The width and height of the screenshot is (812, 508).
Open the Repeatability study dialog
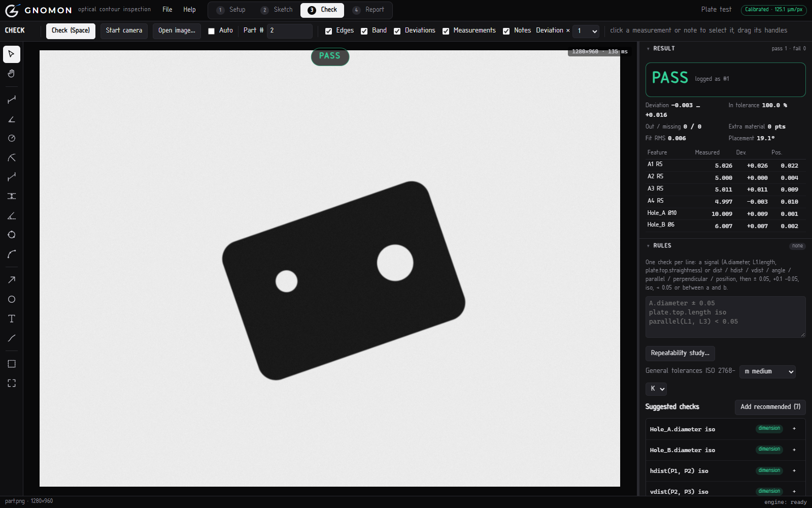pos(680,353)
